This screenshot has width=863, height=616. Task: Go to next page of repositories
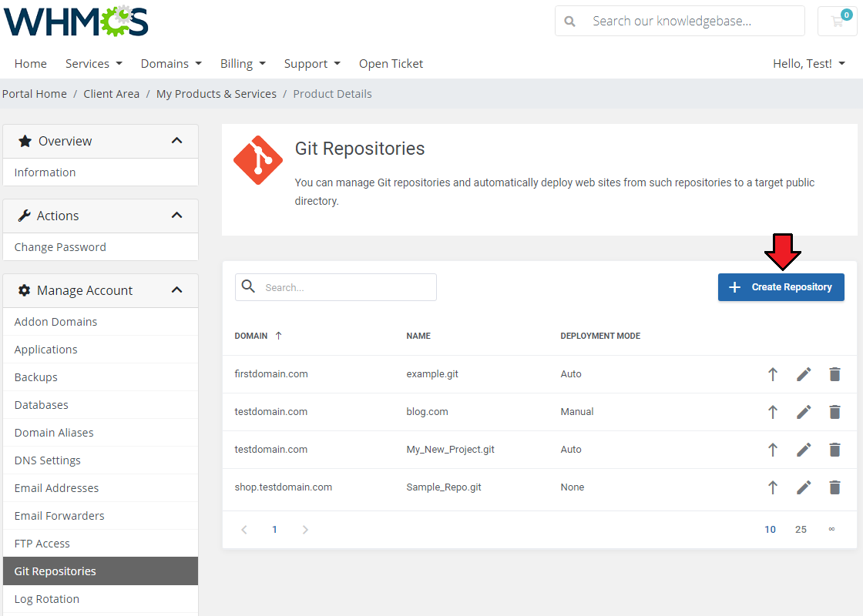305,530
